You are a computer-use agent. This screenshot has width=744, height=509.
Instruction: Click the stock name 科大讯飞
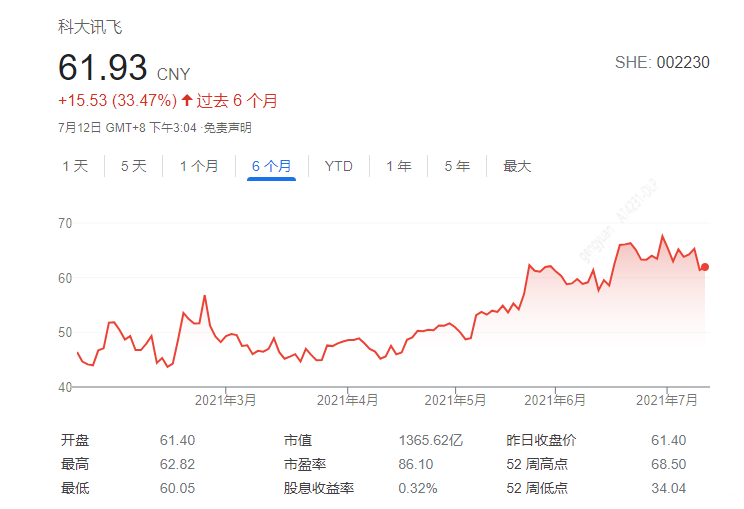(x=90, y=27)
